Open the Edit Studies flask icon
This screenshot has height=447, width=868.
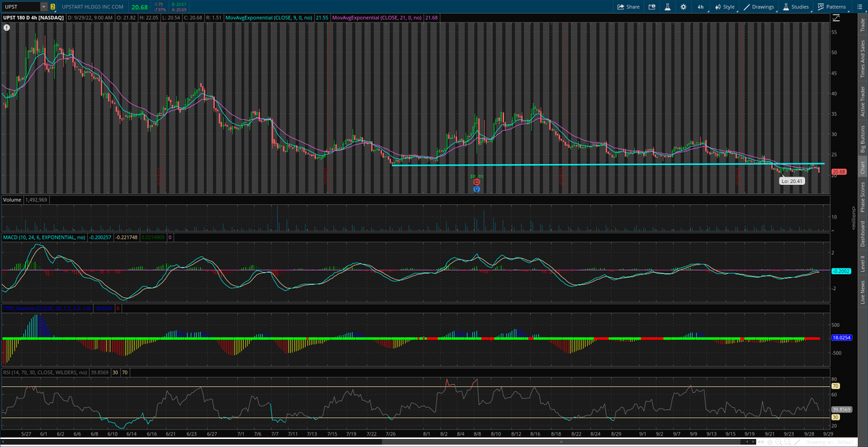pos(668,7)
